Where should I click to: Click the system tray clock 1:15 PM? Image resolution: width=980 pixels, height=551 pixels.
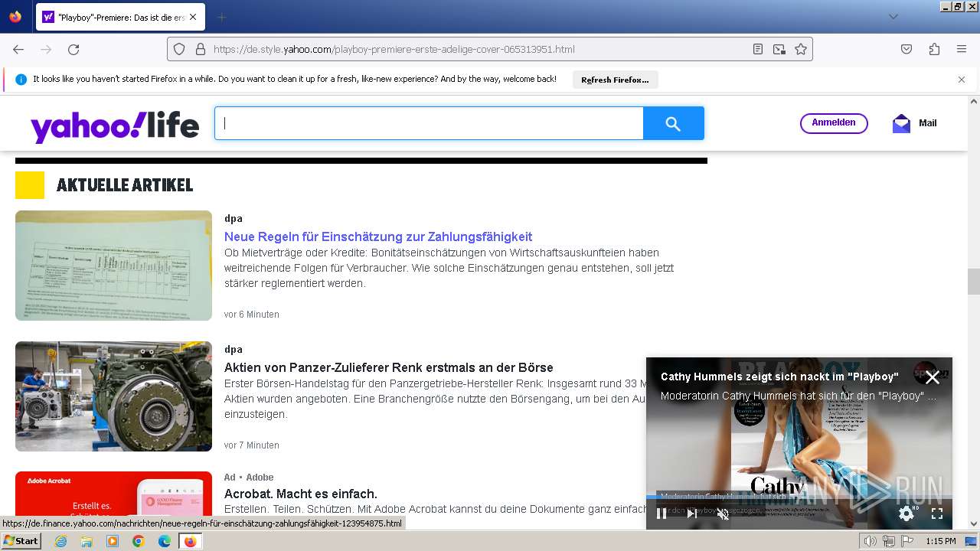point(941,541)
